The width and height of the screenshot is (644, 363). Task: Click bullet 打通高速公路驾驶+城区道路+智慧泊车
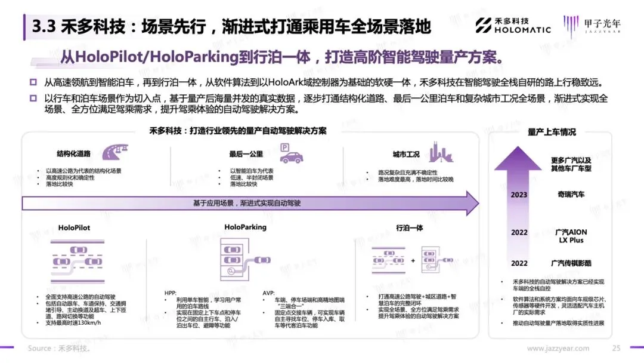[x=417, y=300]
